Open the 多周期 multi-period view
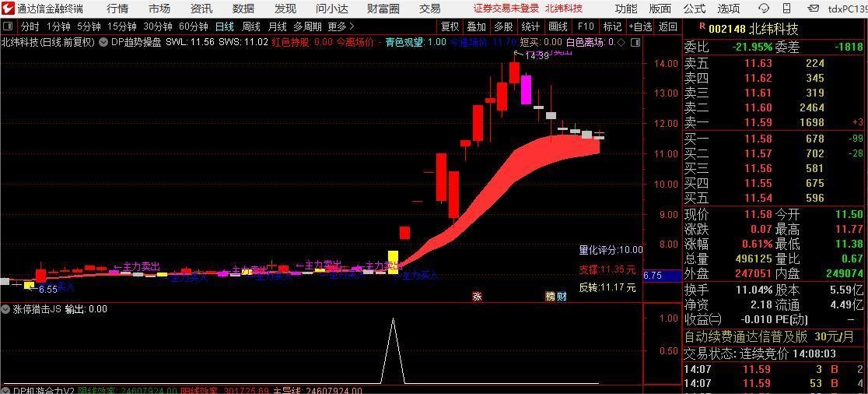Screen dimensions: 868x394 coord(307,26)
